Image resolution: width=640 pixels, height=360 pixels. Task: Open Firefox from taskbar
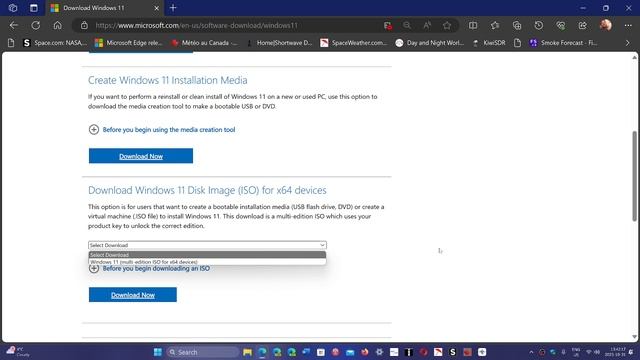364,352
